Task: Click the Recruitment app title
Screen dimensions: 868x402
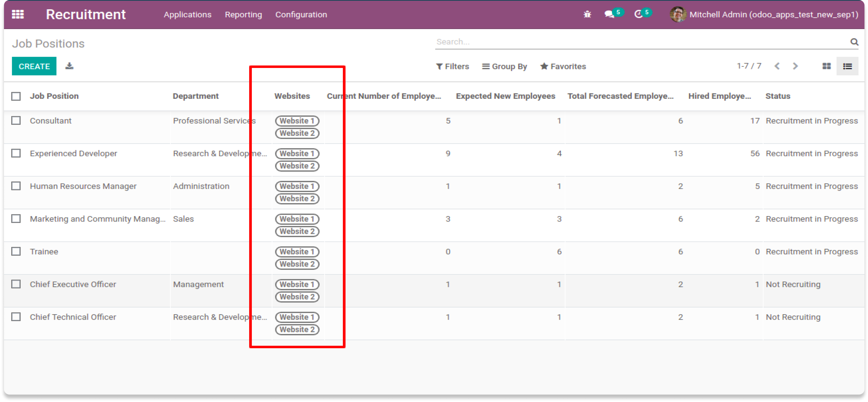Action: [85, 14]
